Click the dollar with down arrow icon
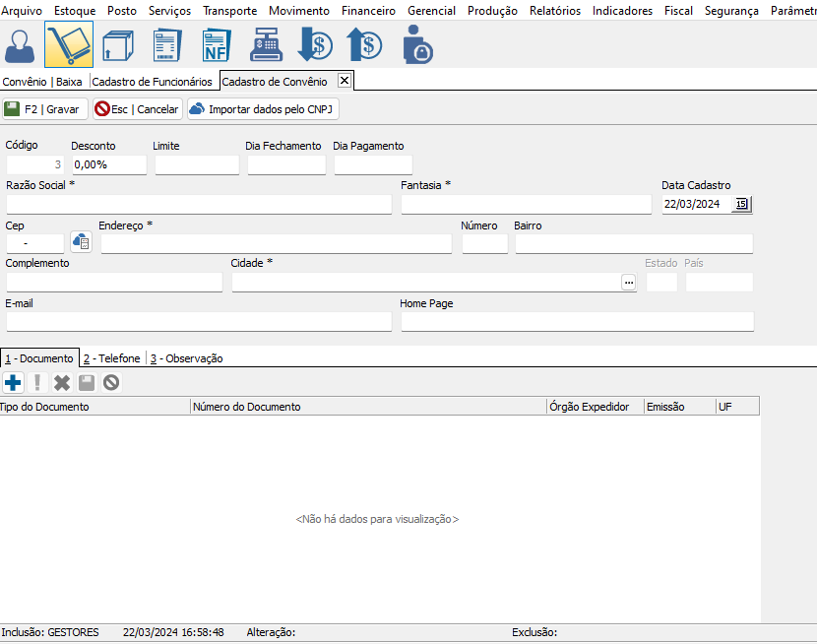 315,45
